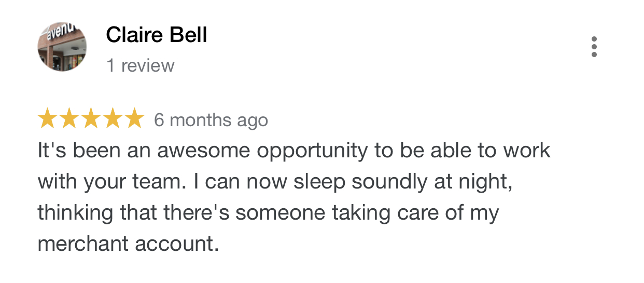
Task: Select the first gold rating star
Action: tap(47, 118)
